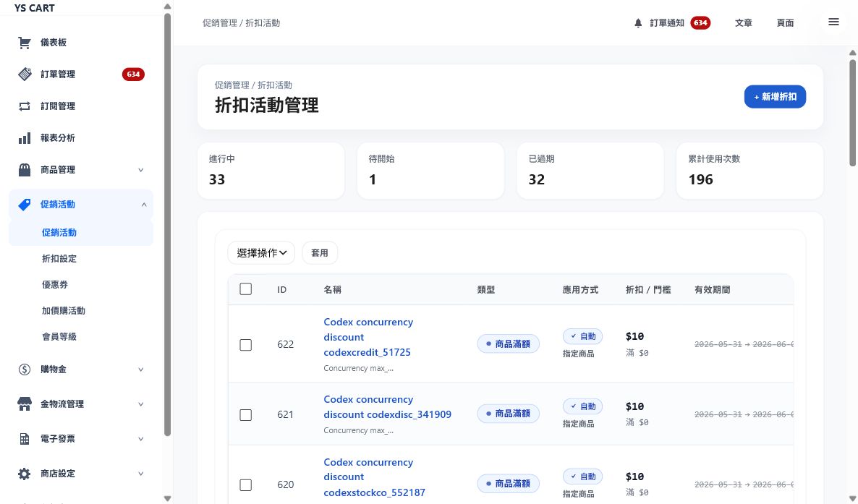Viewport: 858px width, 504px height.
Task: Click the store settings gear icon
Action: pos(25,474)
